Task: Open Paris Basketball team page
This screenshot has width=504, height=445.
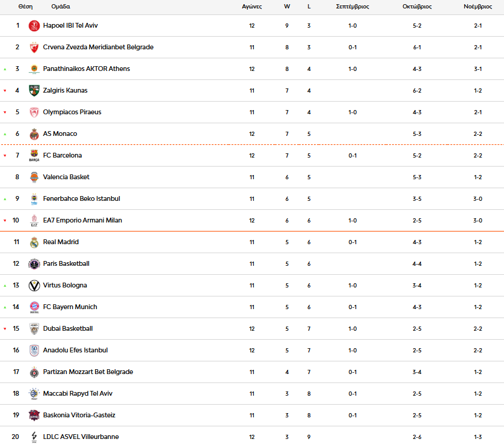Action: tap(66, 264)
